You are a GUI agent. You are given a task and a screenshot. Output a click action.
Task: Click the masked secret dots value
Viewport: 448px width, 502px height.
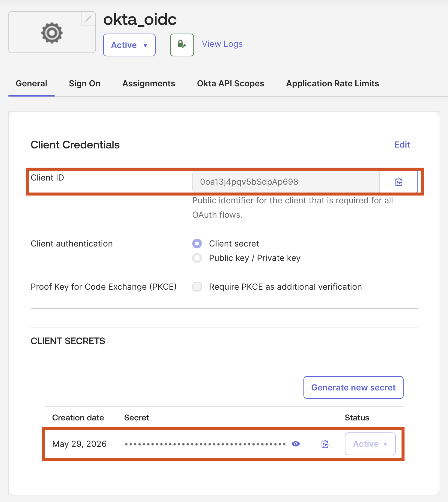pyautogui.click(x=205, y=444)
